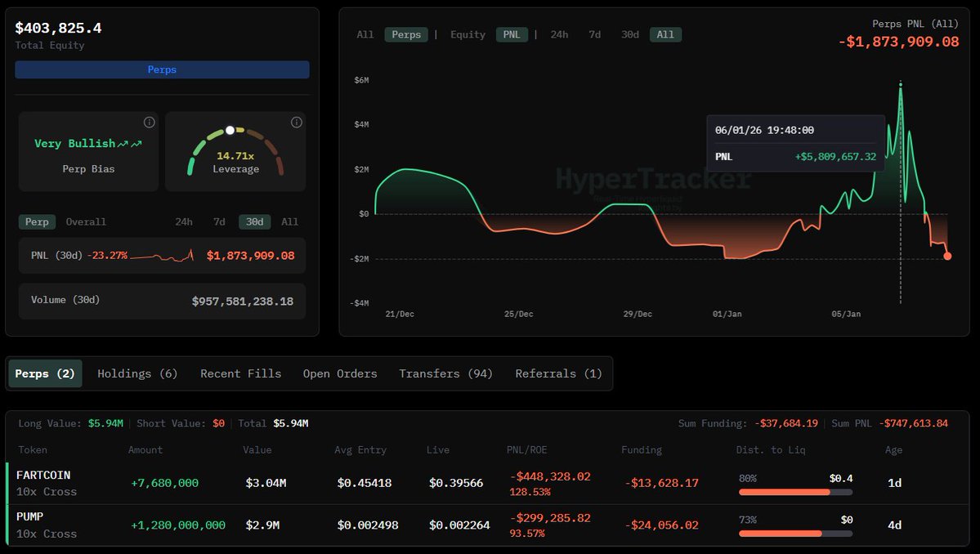Open the Transfers (94) tab
Screen dimensions: 980x554
(x=445, y=373)
